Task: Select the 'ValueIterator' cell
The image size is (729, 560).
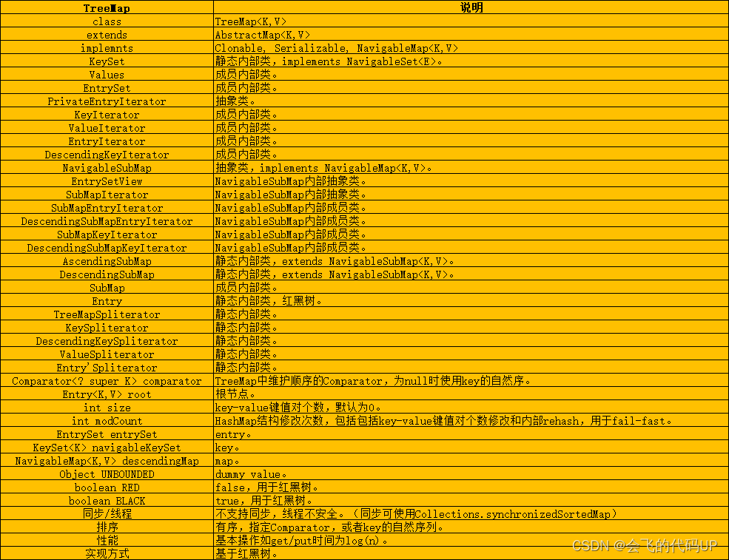Action: click(x=107, y=128)
